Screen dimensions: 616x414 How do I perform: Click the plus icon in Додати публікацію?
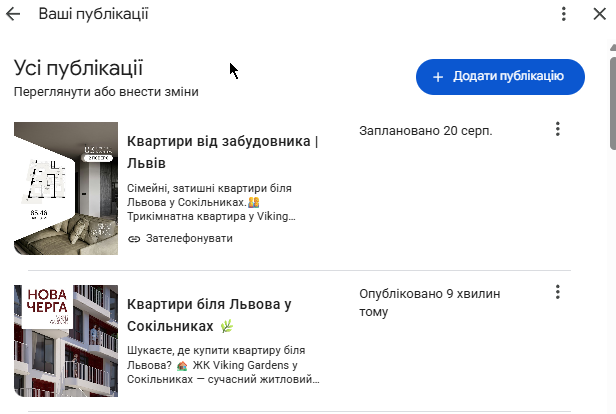coord(438,77)
